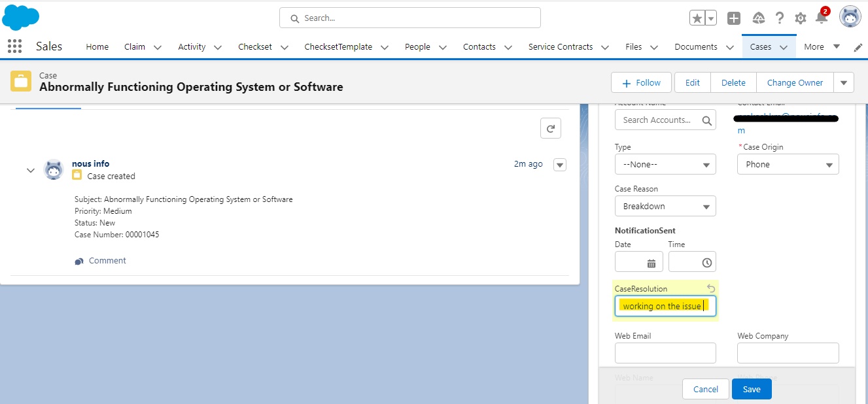Open the Service Contracts tab
This screenshot has height=404, width=868.
[561, 47]
